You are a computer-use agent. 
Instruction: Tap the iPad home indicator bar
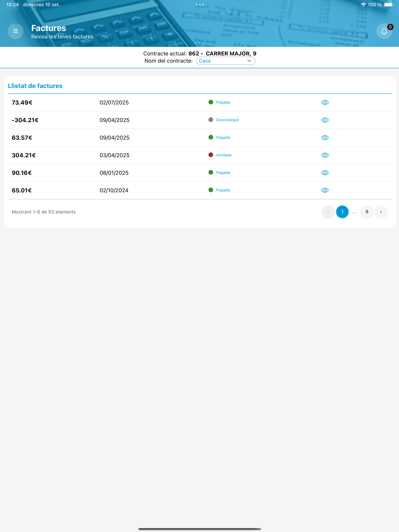coord(200,529)
